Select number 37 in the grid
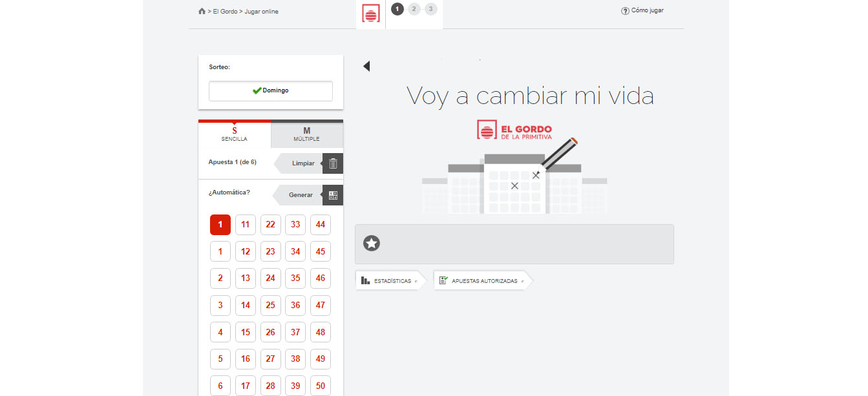The image size is (868, 396). pyautogui.click(x=295, y=332)
